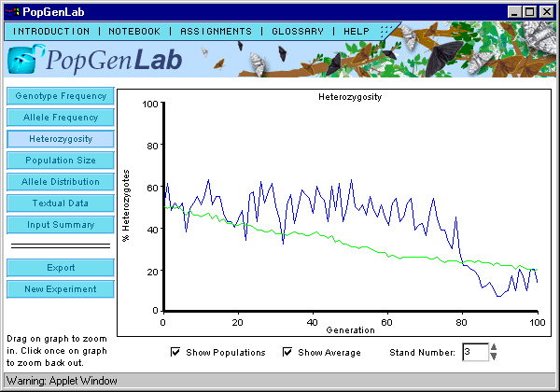Close the PopGenLab window
560x392 pixels.
pos(546,12)
